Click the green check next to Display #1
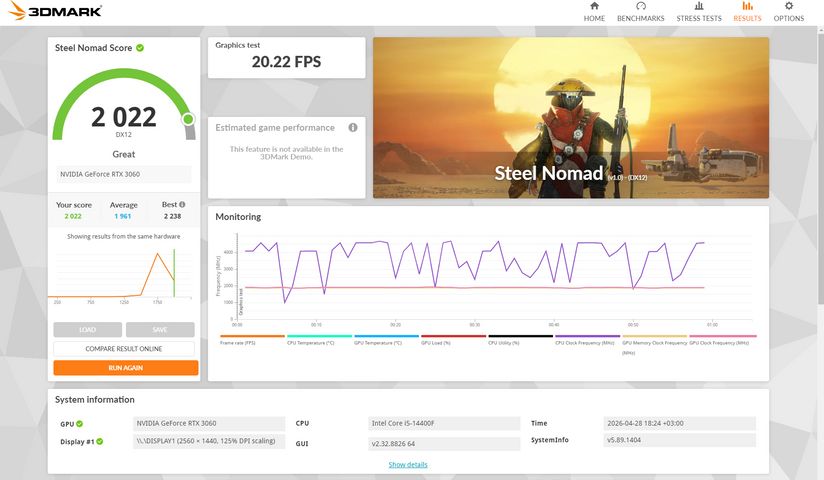 tap(100, 442)
